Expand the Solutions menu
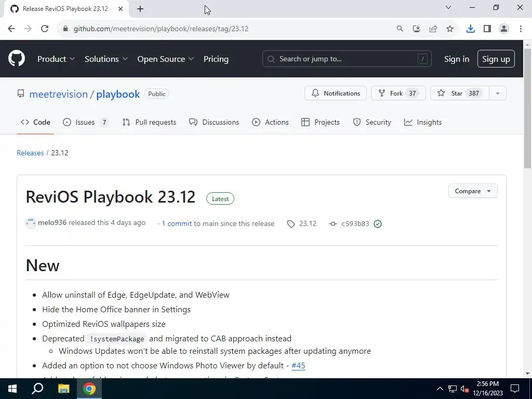The width and height of the screenshot is (532, 399). (106, 59)
